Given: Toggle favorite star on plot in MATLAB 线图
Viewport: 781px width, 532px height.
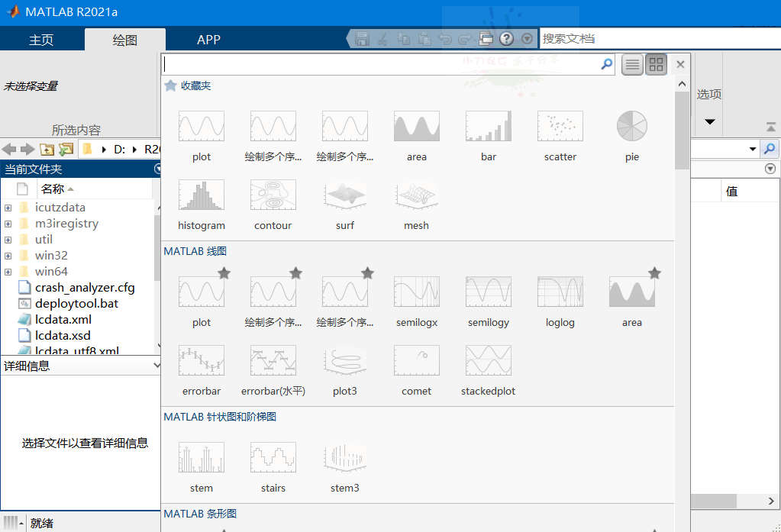Looking at the screenshot, I should [224, 273].
